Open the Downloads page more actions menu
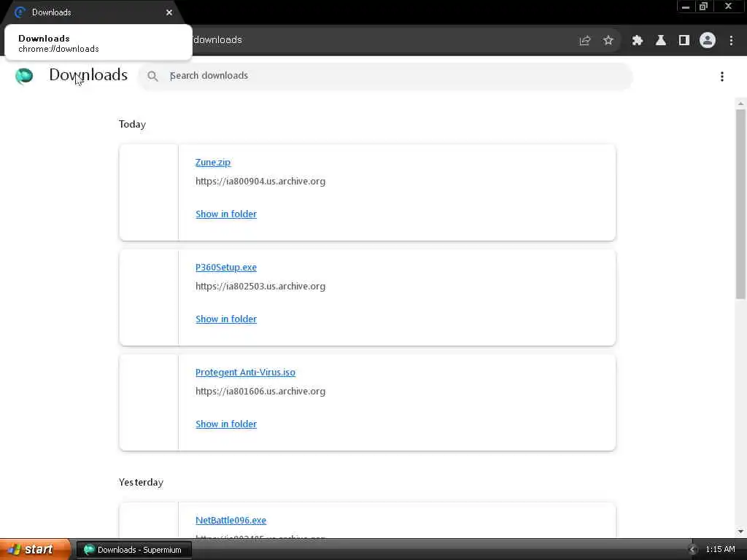Image resolution: width=747 pixels, height=560 pixels. click(x=721, y=76)
